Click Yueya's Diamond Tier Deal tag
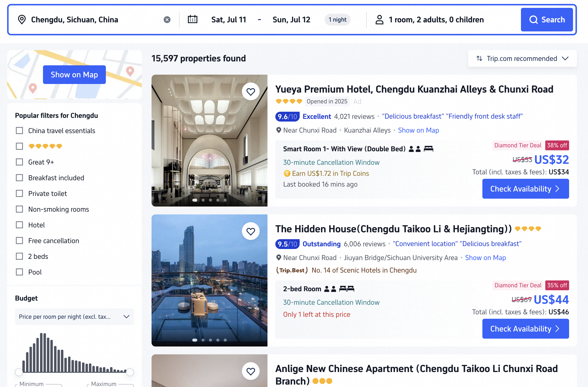Viewport: 588px width, 387px height. point(518,145)
